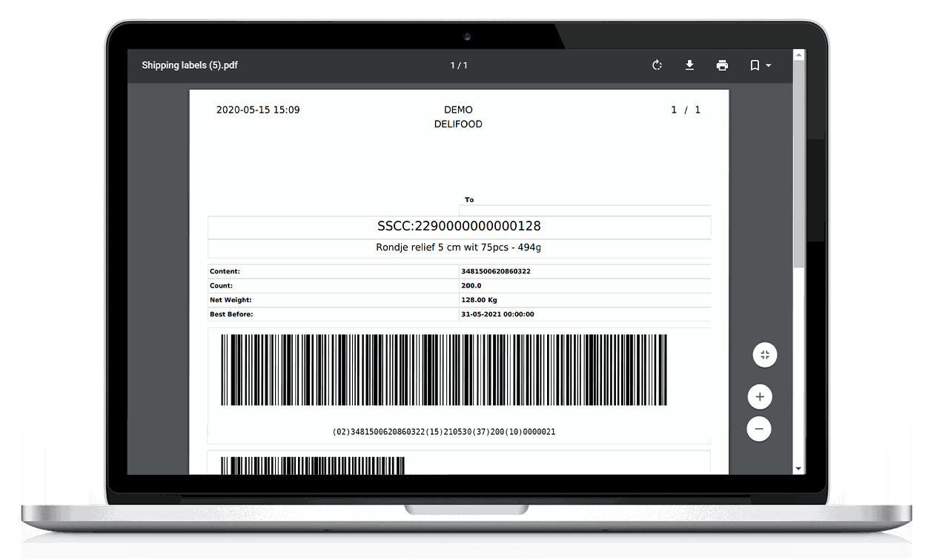Click the bookmark icon in toolbar

755,65
